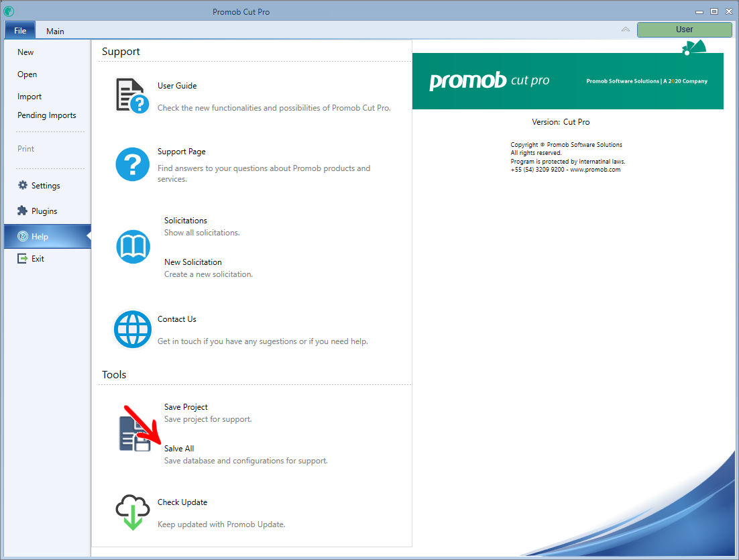Image resolution: width=739 pixels, height=560 pixels.
Task: Click the green User button
Action: [x=684, y=30]
